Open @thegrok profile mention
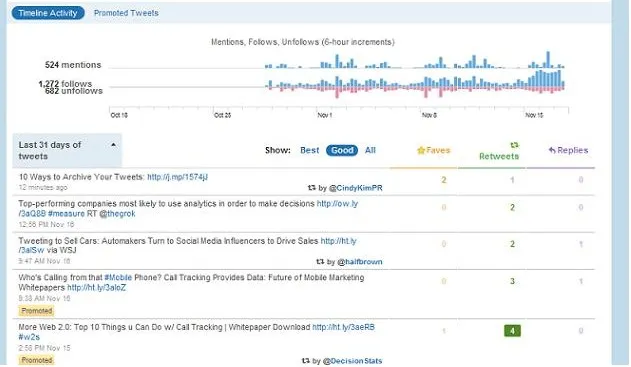631x367 pixels. pyautogui.click(x=117, y=213)
